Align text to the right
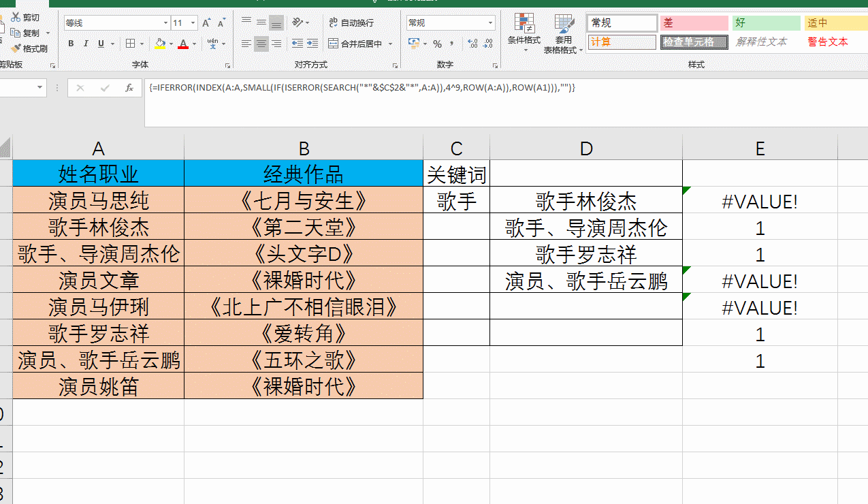The width and height of the screenshot is (868, 504). (276, 44)
